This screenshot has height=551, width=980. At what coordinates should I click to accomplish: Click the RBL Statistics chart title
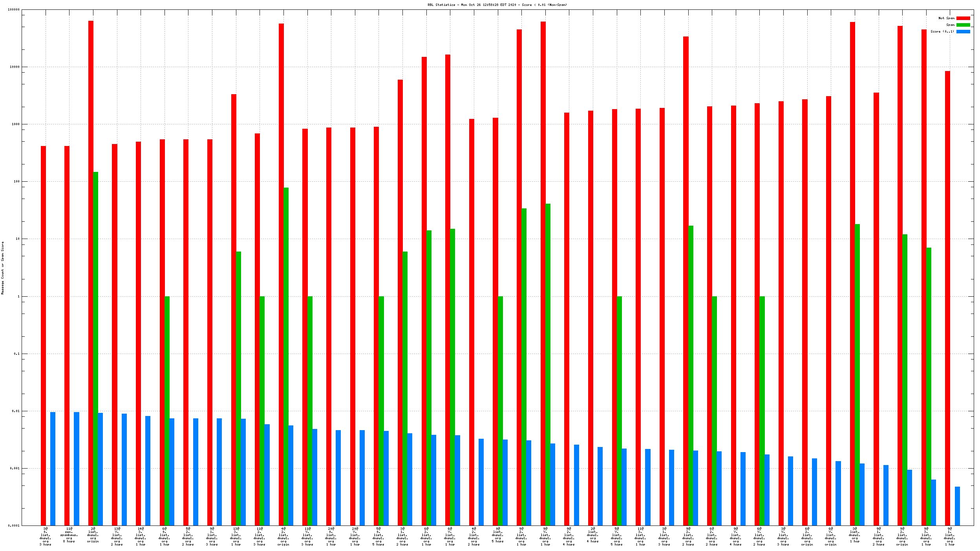pyautogui.click(x=497, y=5)
